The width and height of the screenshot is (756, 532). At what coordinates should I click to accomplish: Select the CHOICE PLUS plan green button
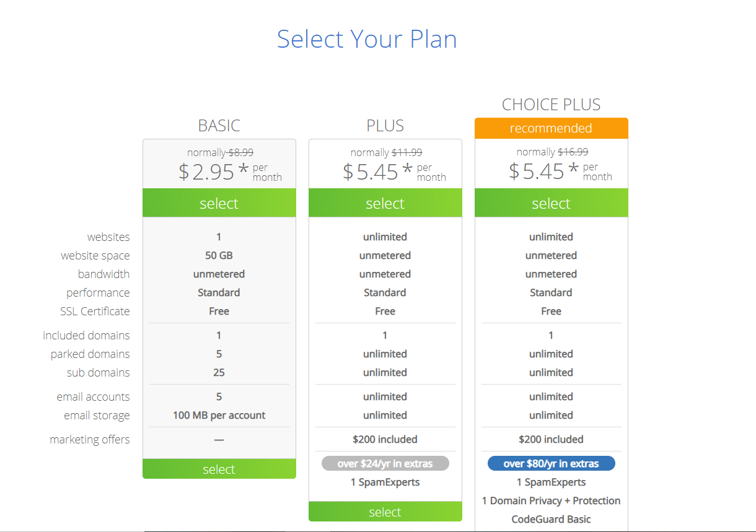pos(552,203)
